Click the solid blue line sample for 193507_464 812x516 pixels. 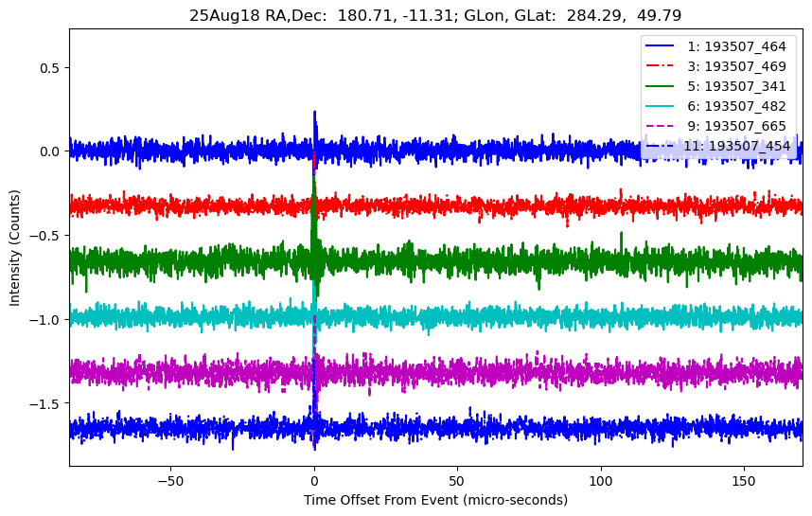(660, 46)
